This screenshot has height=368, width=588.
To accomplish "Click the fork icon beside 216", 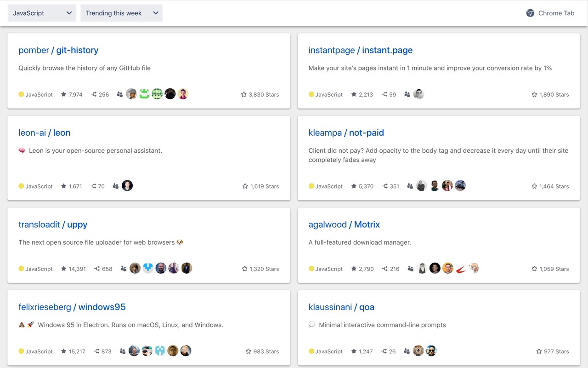I will click(x=385, y=269).
